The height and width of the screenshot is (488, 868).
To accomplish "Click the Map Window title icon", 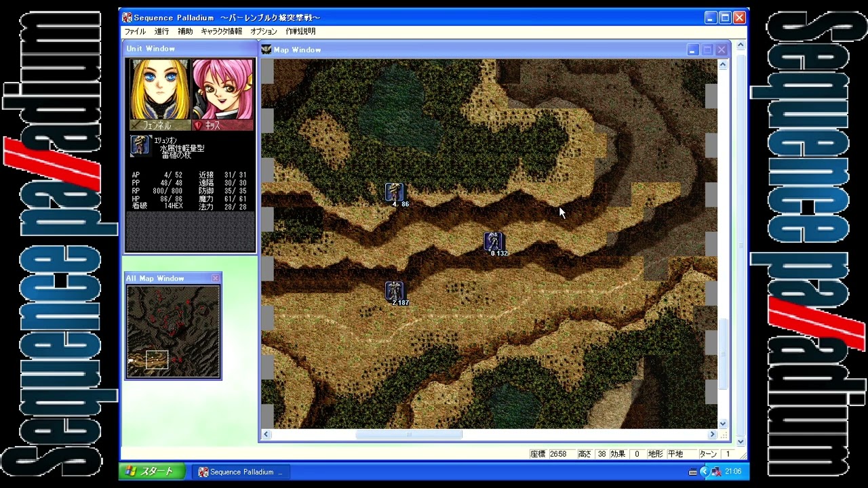I will click(267, 49).
